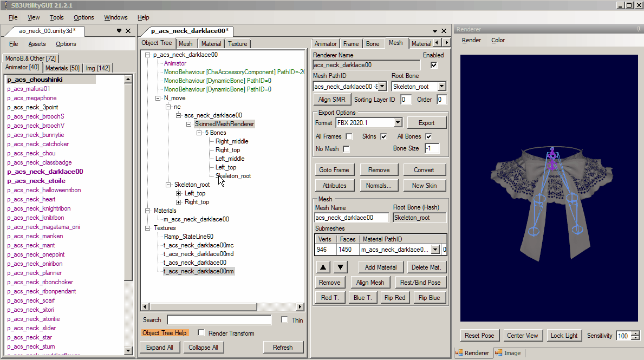Screen dimensions: 644x360
Task: Collapse the p_acs_neck_darklace00 root node
Action: pyautogui.click(x=147, y=55)
